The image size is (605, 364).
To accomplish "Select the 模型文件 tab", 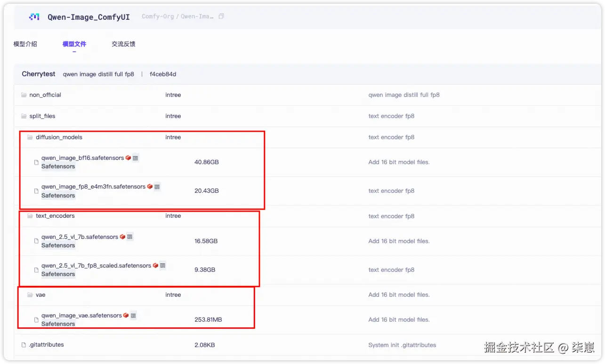I will 74,44.
